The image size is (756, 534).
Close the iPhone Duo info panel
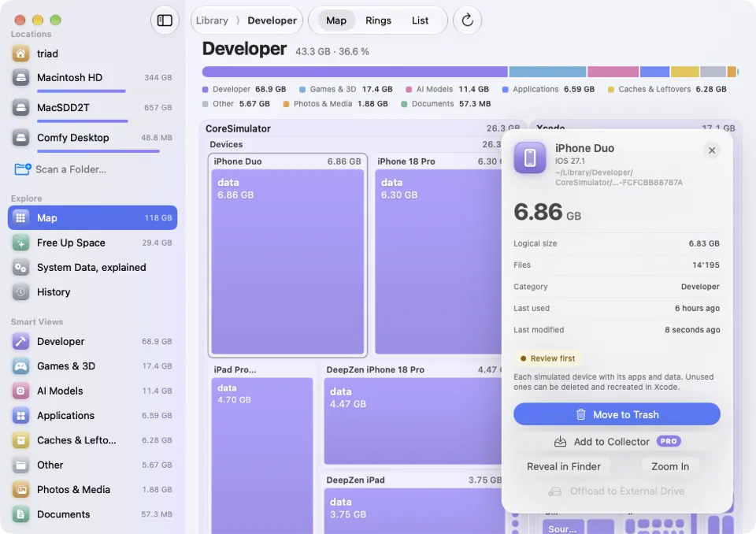pos(712,150)
